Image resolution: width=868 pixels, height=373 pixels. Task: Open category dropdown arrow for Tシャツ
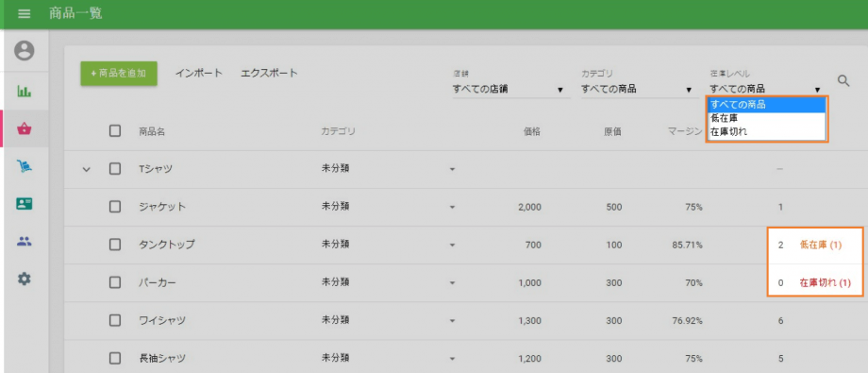coord(452,170)
